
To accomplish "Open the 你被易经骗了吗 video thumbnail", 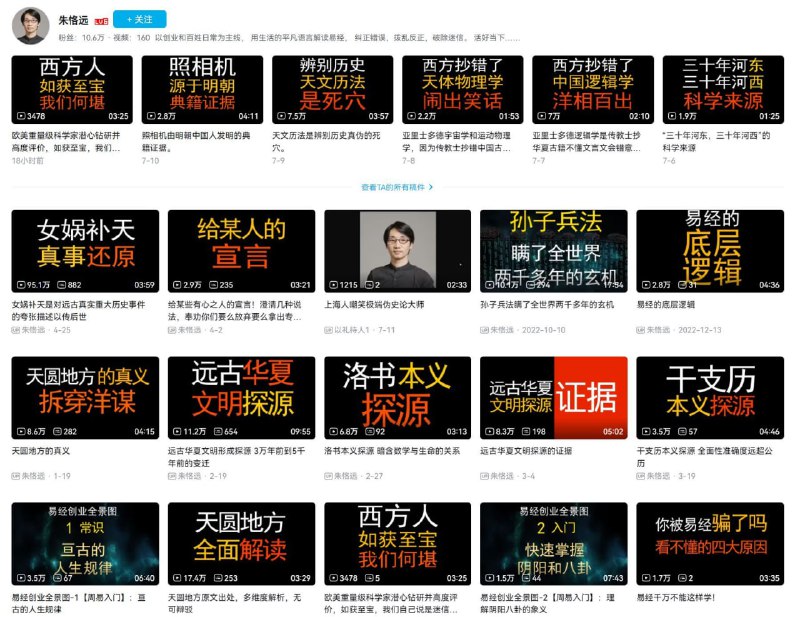I will tap(710, 543).
